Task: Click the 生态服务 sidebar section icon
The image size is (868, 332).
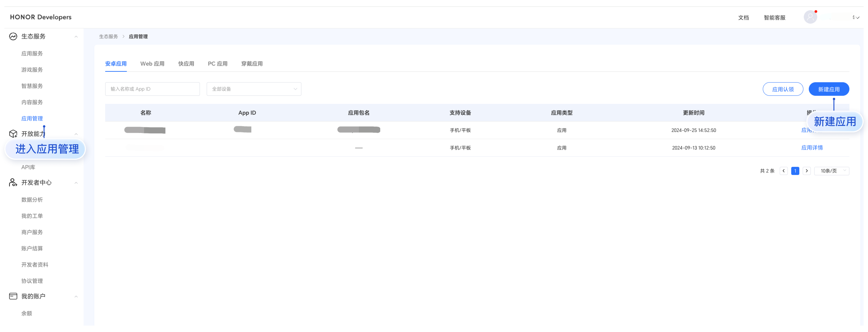Action: click(x=13, y=36)
